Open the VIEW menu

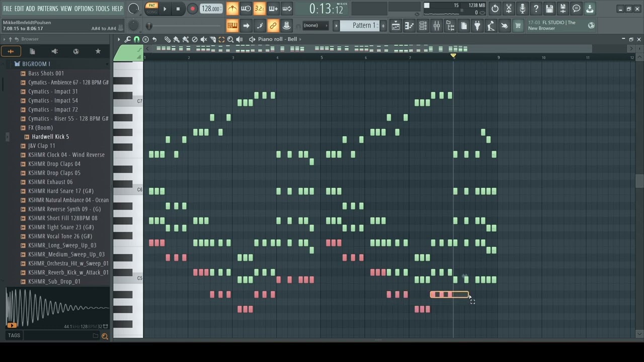tap(66, 9)
